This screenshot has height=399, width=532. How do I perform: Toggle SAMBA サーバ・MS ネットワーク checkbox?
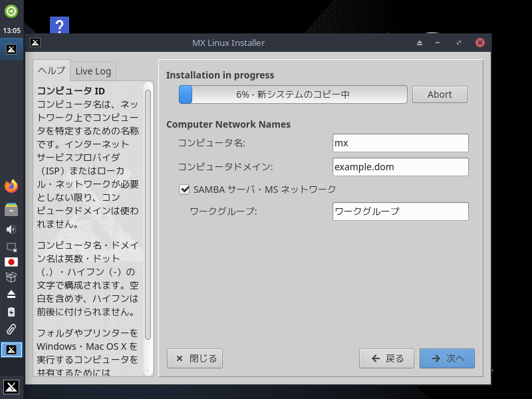coord(184,190)
